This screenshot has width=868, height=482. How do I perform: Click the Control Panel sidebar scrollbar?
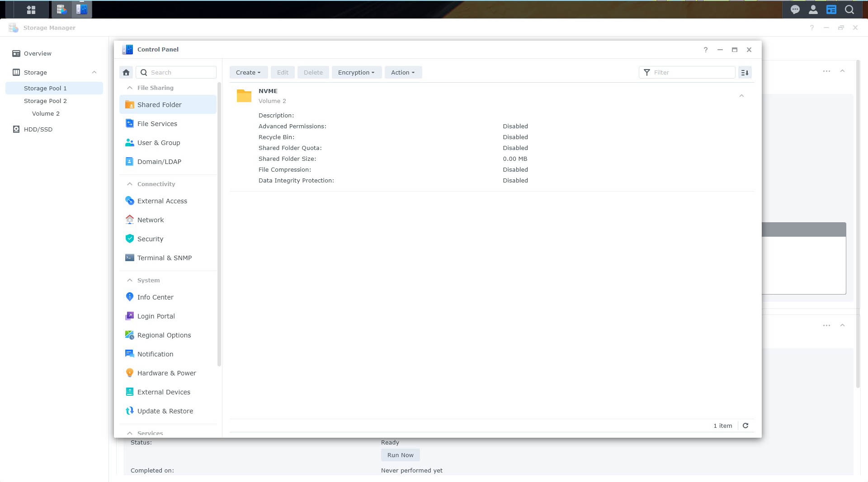[219, 224]
